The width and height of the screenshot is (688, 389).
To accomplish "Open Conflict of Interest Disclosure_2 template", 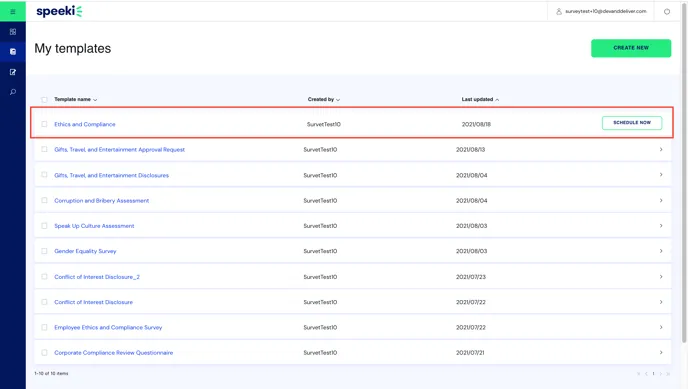I will 97,277.
